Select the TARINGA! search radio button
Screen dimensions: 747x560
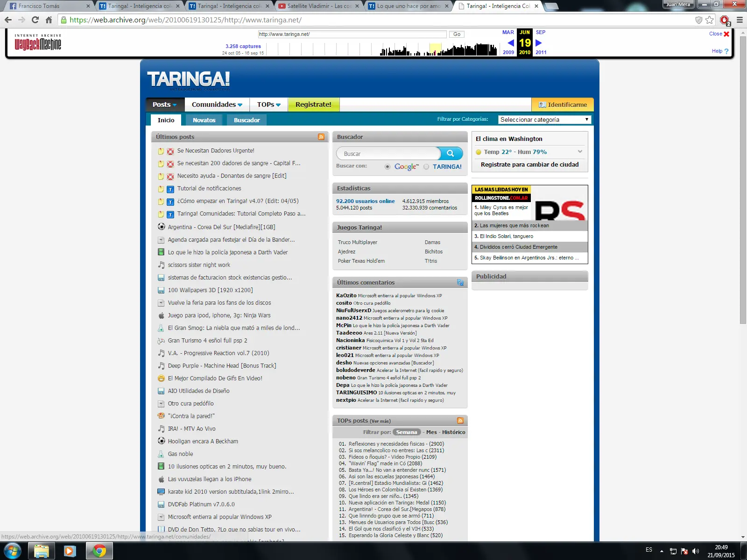426,167
